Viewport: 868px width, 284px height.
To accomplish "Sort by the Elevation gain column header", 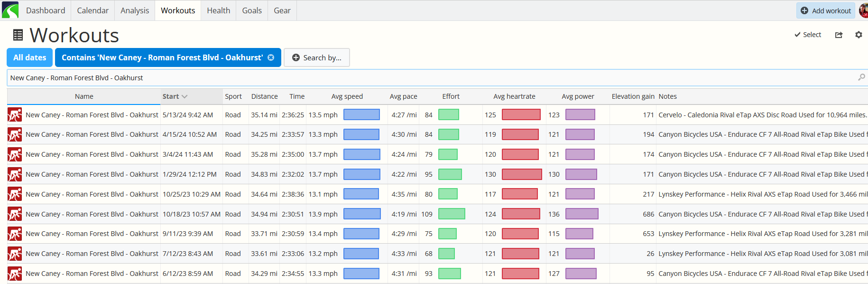I will (x=633, y=96).
